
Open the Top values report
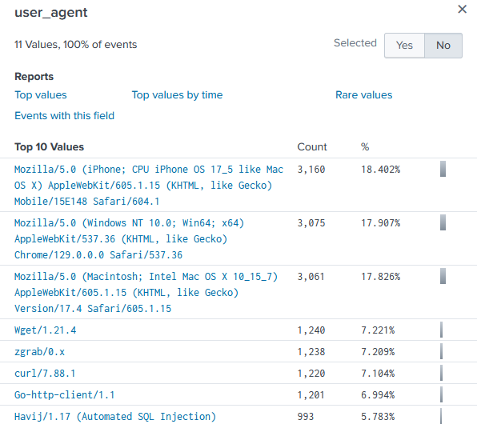(41, 95)
